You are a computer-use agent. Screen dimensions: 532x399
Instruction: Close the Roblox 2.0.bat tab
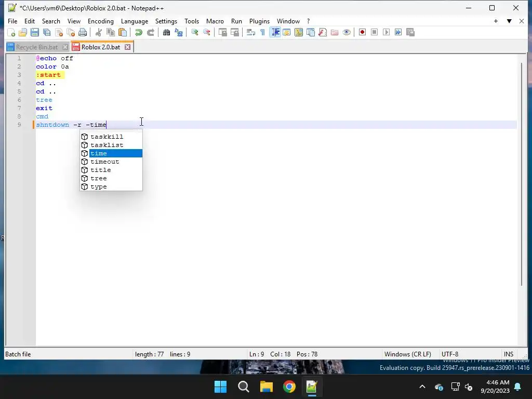(x=128, y=47)
